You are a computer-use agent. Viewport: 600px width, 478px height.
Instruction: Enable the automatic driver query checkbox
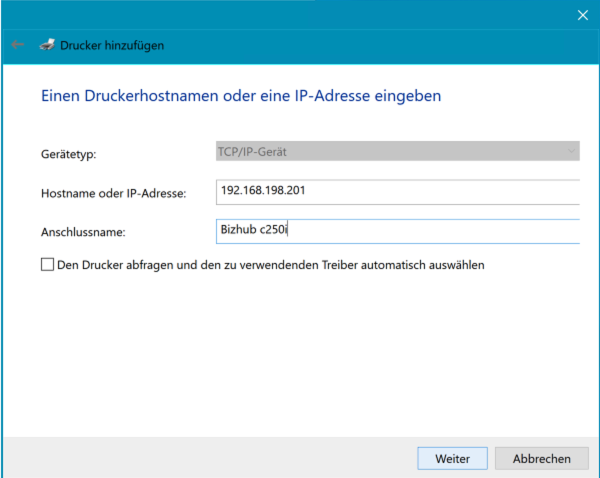47,265
